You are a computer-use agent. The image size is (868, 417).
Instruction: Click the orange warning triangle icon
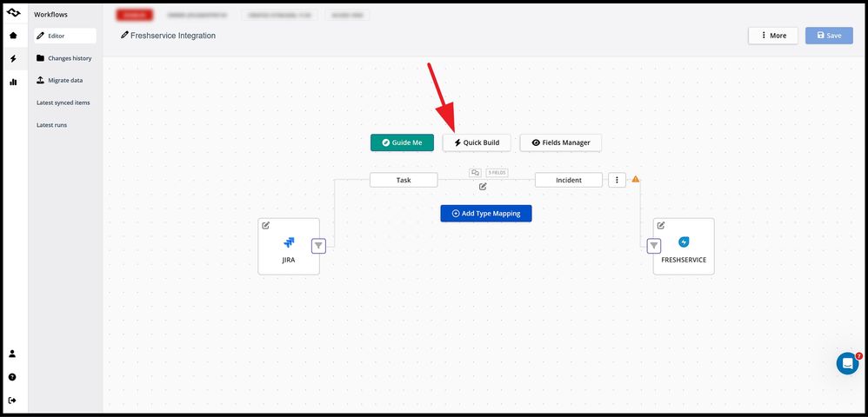click(x=636, y=179)
